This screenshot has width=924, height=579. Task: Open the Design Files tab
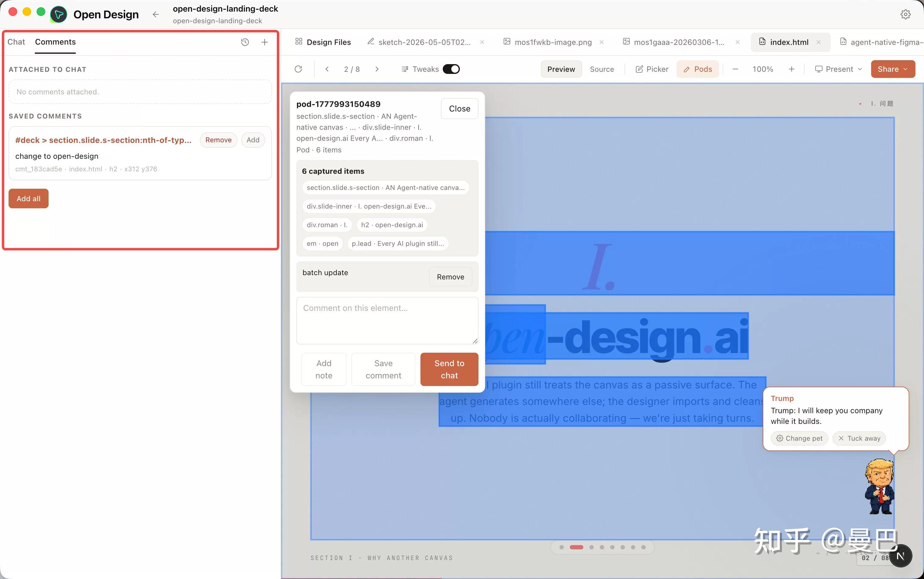point(323,42)
